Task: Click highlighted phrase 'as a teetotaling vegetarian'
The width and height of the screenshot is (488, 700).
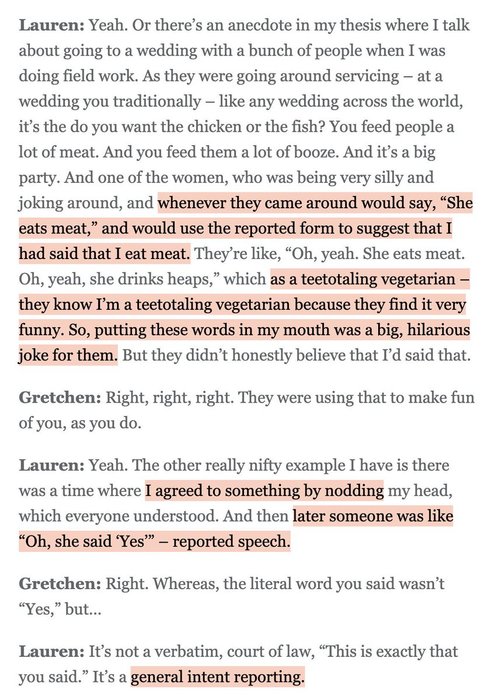Action: (x=362, y=279)
